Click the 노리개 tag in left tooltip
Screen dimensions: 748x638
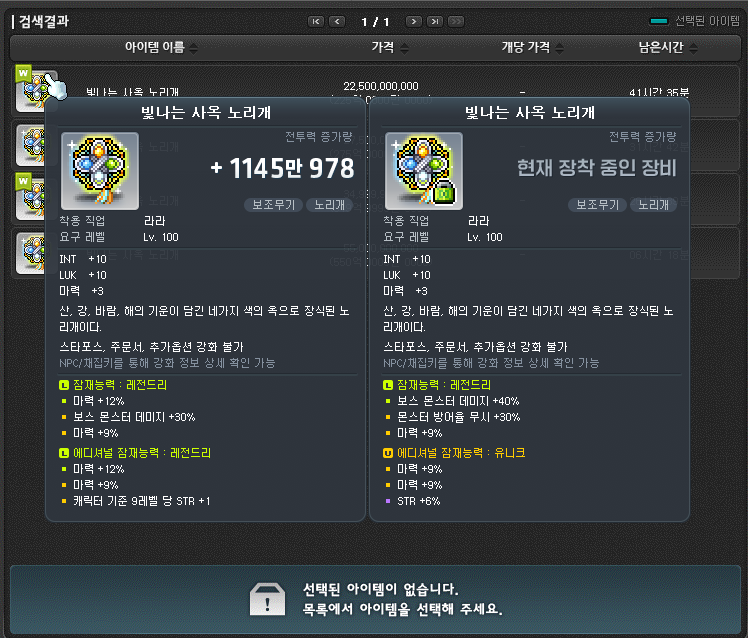tap(329, 205)
